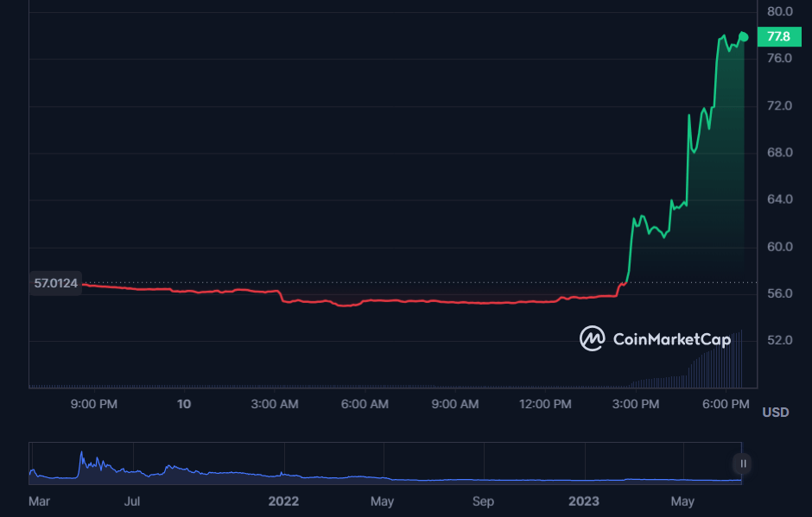Click the 76.0 price axis label
Image resolution: width=812 pixels, height=517 pixels.
(780, 58)
